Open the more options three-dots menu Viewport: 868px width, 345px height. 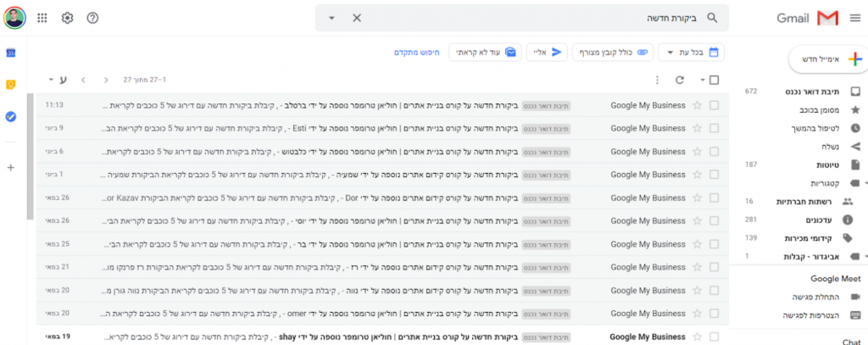657,80
